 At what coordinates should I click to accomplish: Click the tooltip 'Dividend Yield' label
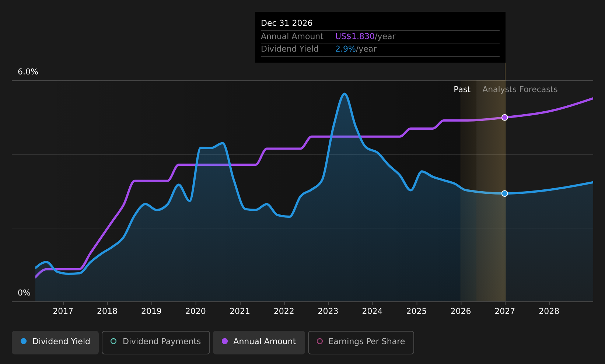pos(290,49)
